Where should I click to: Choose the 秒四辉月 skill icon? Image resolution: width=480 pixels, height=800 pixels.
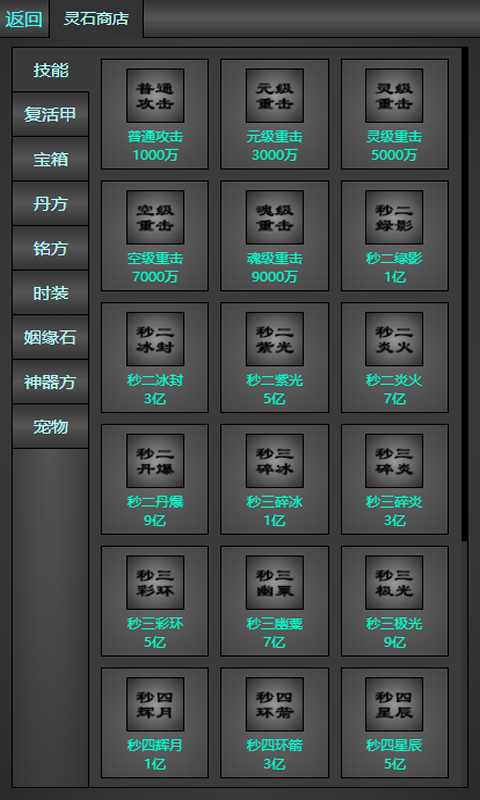coord(155,705)
